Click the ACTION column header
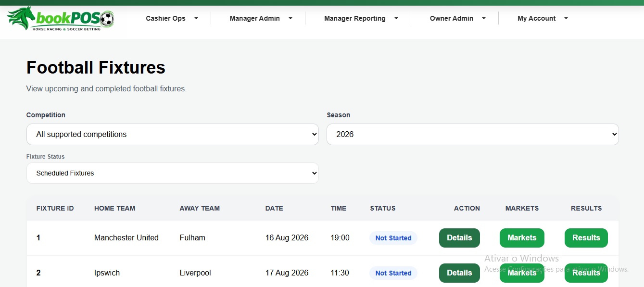The height and width of the screenshot is (287, 644). tap(467, 208)
